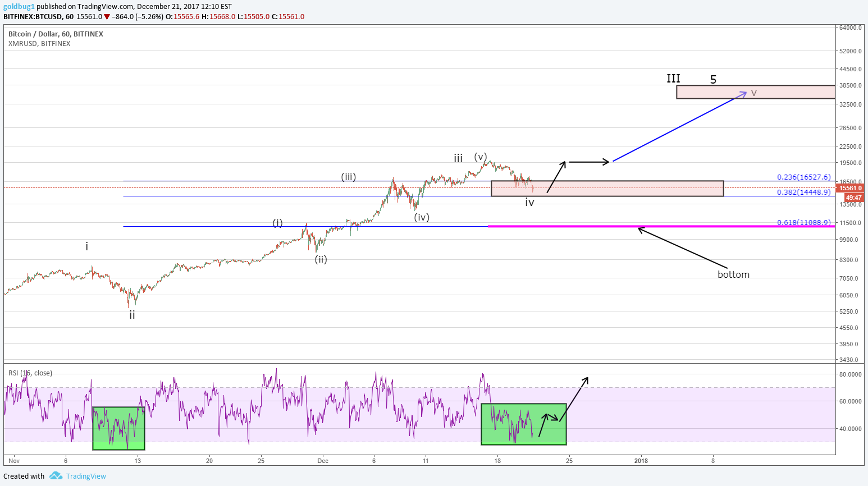Screen dimensions: 868x486
Task: Select the (iv) wave label
Action: tap(422, 217)
